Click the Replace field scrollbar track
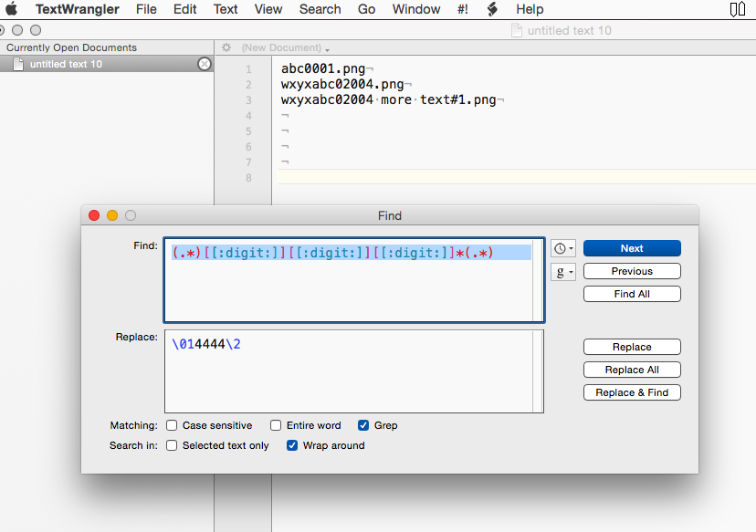Screen dimensions: 756x532 538,371
